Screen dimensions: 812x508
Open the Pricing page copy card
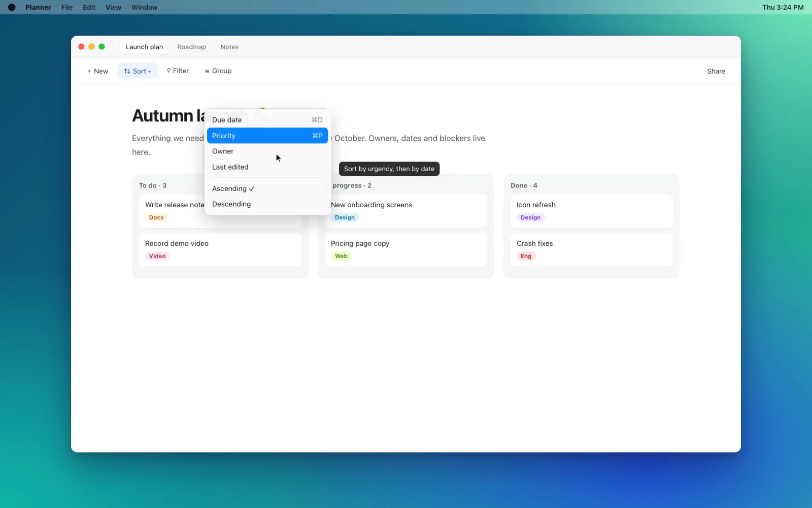(x=406, y=249)
